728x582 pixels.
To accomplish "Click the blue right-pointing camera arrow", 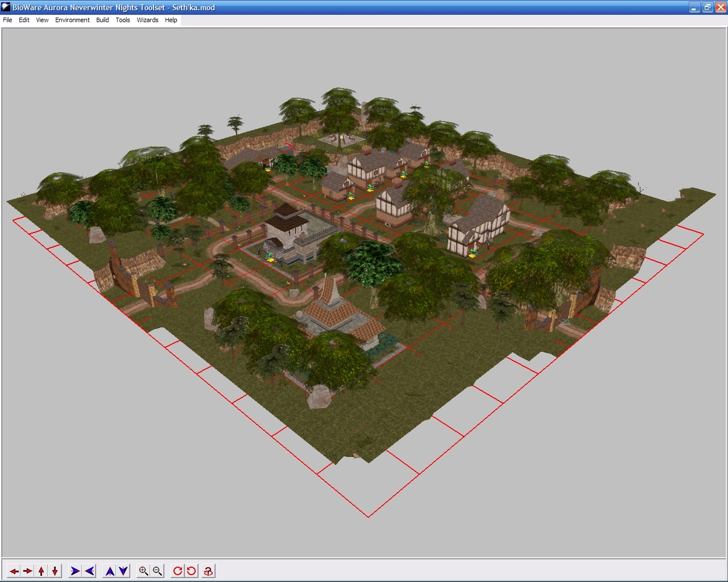I will (x=75, y=571).
